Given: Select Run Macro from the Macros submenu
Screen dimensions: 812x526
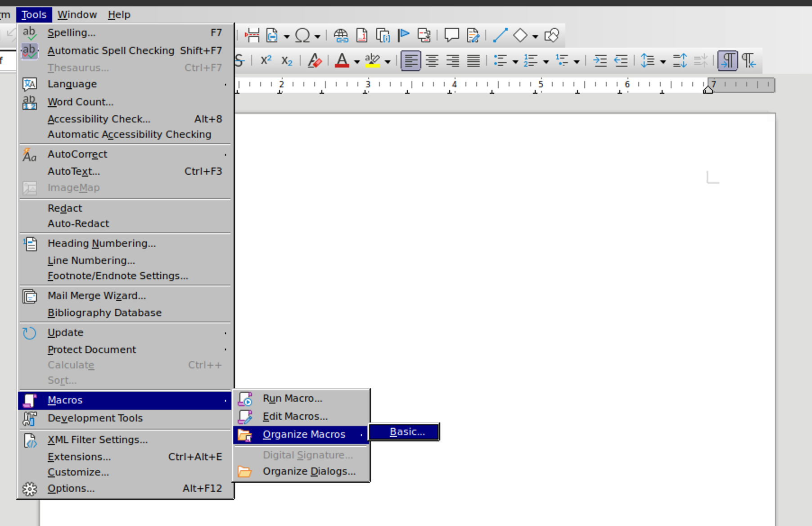Looking at the screenshot, I should click(302, 399).
